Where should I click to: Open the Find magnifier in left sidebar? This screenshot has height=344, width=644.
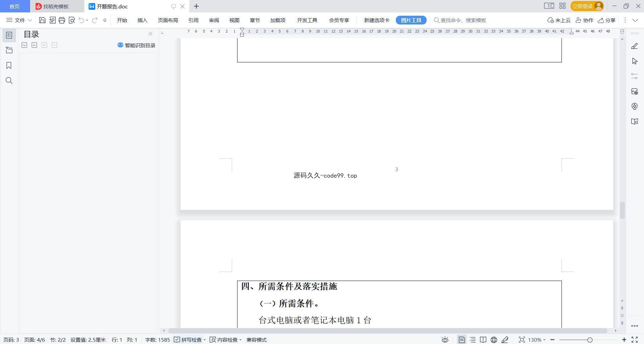[x=9, y=80]
